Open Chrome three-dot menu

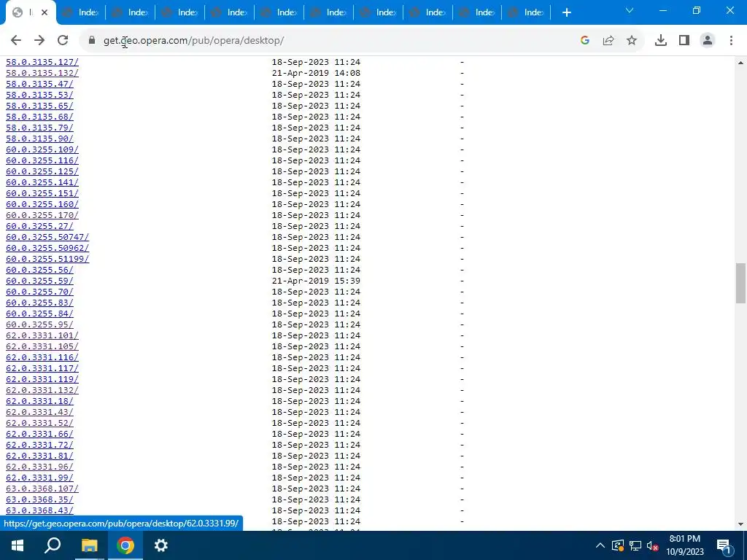pos(731,41)
